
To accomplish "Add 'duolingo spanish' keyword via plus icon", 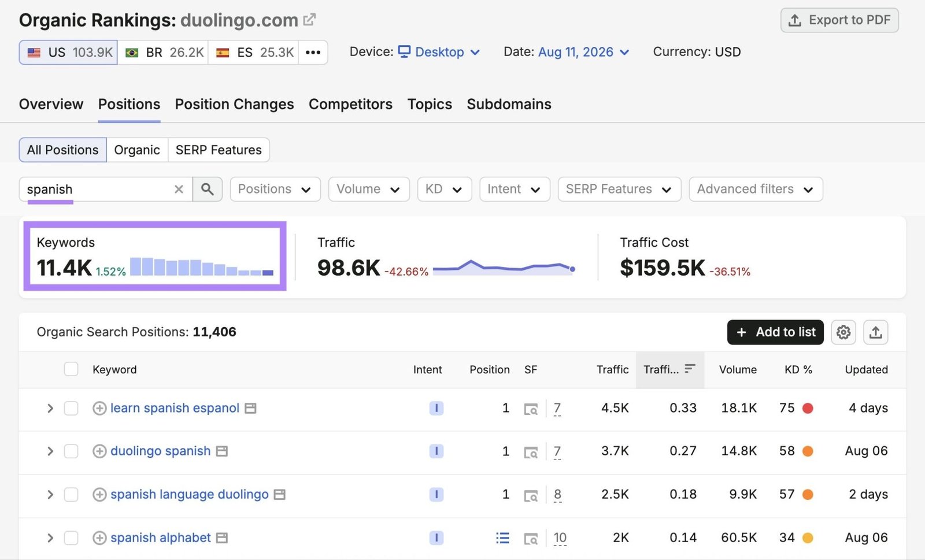I will [99, 451].
